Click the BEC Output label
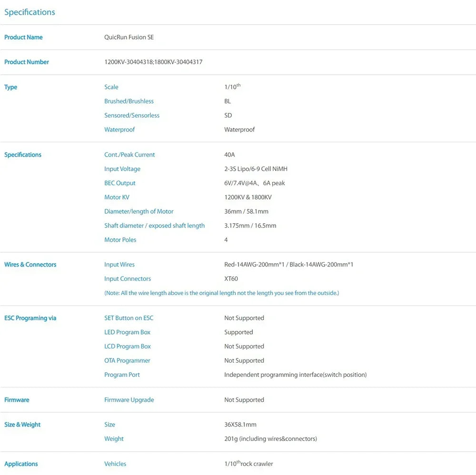The image size is (476, 475). [x=120, y=183]
